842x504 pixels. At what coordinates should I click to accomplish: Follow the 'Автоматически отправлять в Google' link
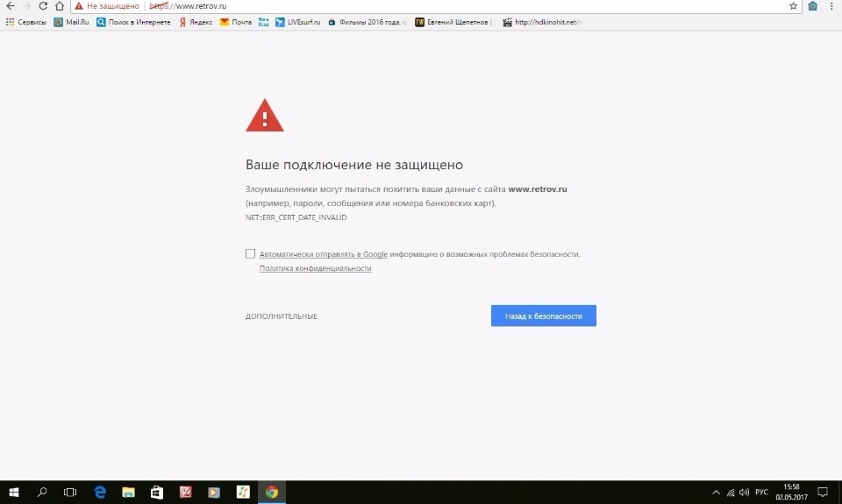pyautogui.click(x=324, y=254)
